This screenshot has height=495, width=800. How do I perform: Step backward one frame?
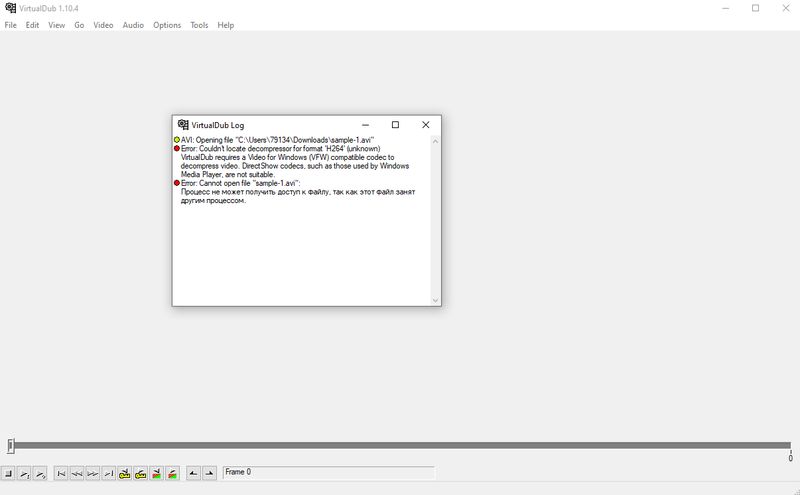click(x=77, y=473)
